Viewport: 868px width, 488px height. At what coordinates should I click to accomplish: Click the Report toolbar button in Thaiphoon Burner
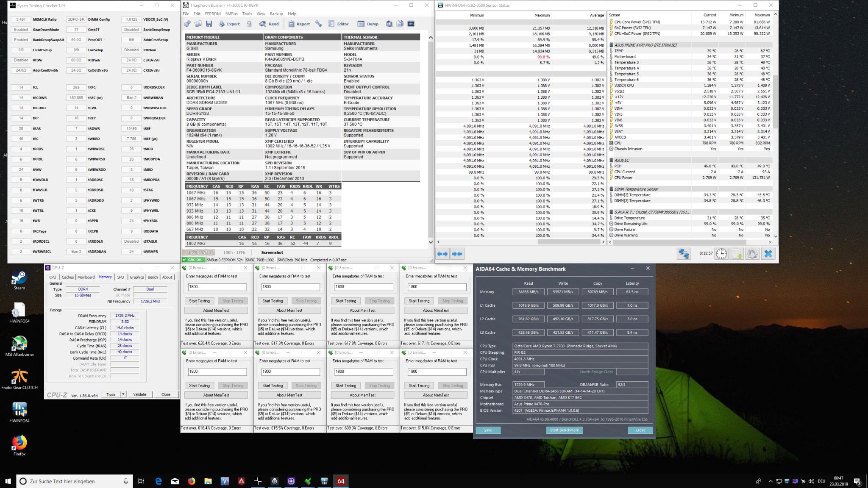299,24
